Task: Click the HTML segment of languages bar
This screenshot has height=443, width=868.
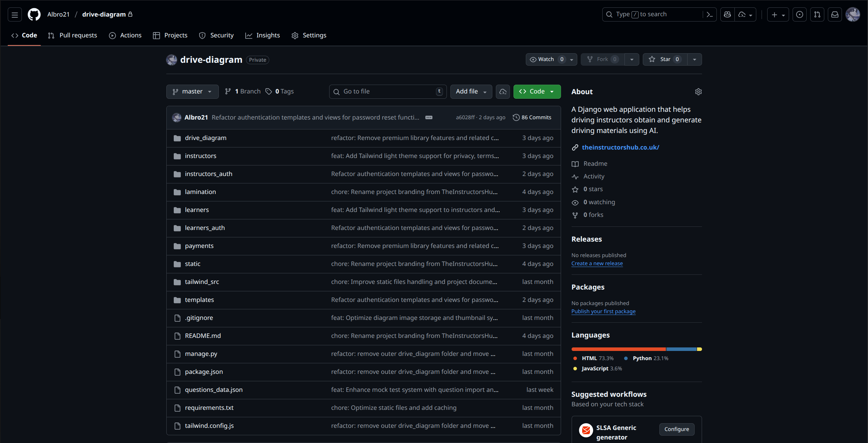Action: tap(618, 349)
